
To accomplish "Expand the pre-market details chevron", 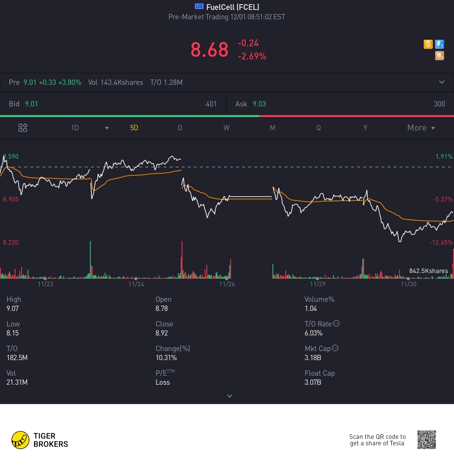I will click(x=442, y=82).
